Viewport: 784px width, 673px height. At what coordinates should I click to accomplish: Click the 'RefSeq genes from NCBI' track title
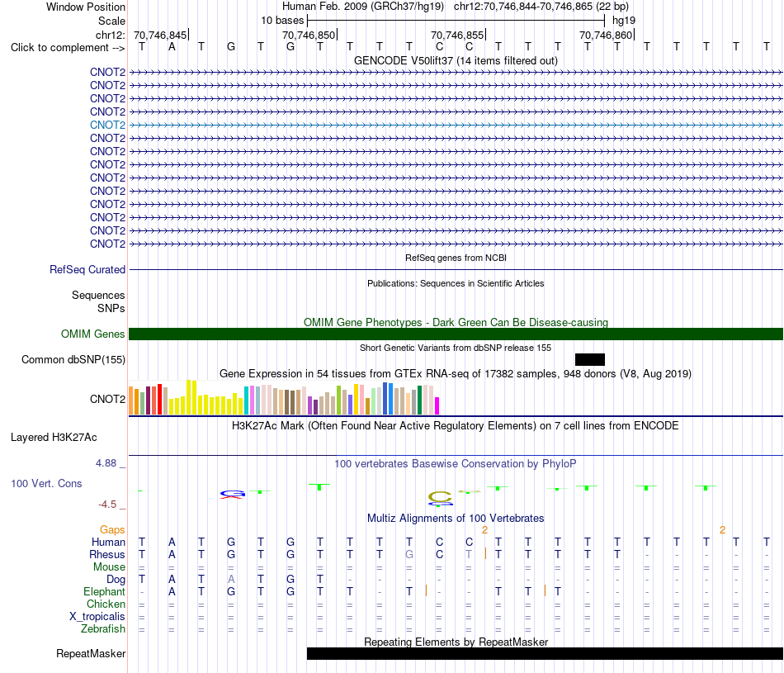click(456, 258)
